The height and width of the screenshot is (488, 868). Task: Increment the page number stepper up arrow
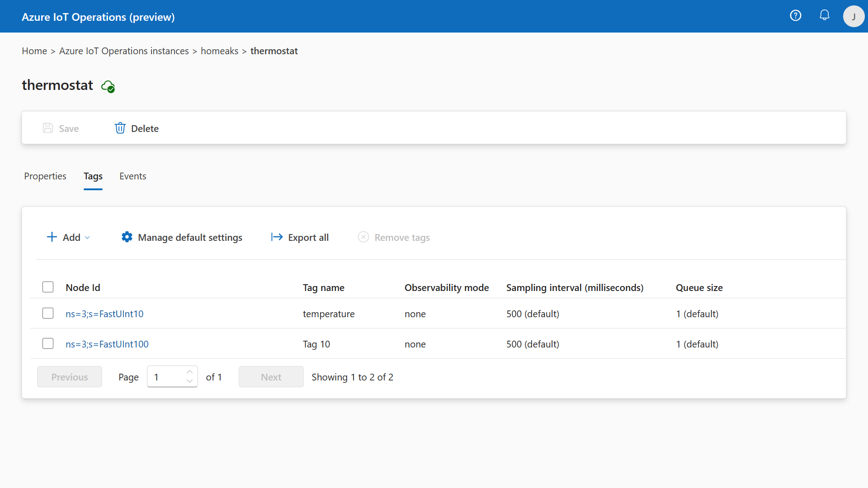pyautogui.click(x=190, y=372)
